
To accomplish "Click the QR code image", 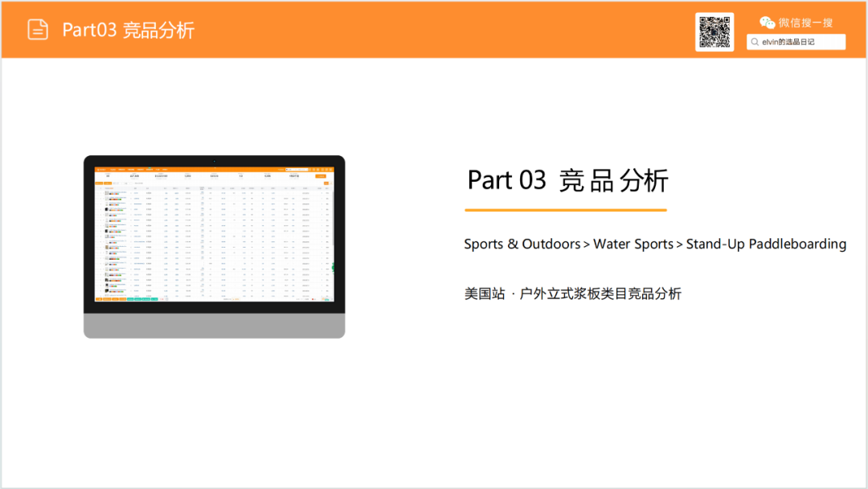I will 714,32.
